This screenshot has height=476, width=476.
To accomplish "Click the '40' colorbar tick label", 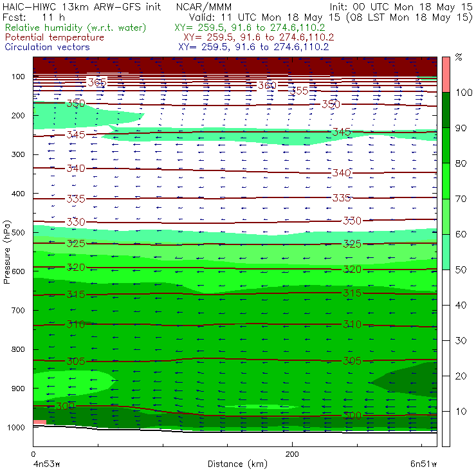I will [461, 305].
